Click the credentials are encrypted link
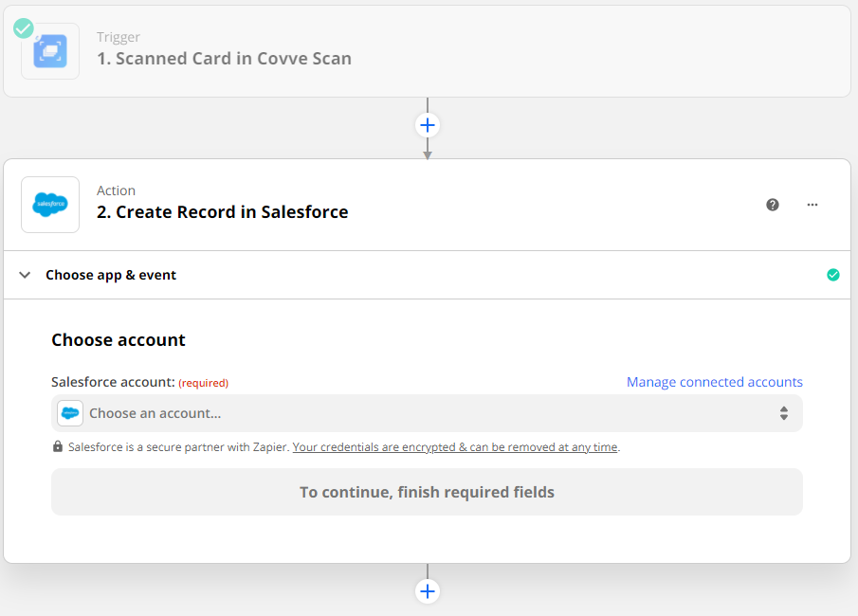This screenshot has width=858, height=616. [x=455, y=447]
